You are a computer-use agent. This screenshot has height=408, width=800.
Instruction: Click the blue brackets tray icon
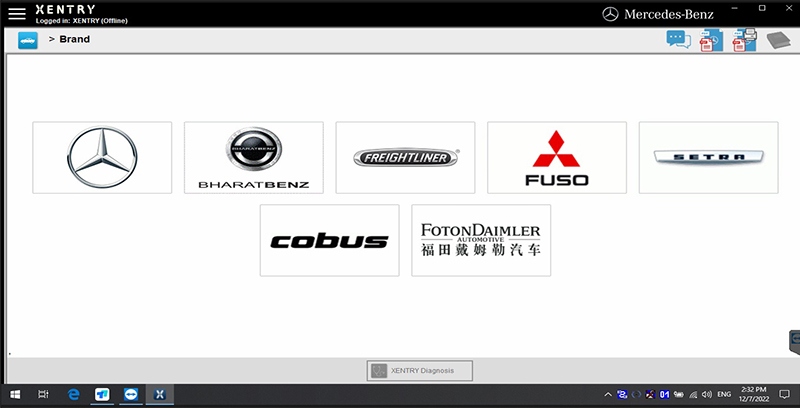pos(636,394)
